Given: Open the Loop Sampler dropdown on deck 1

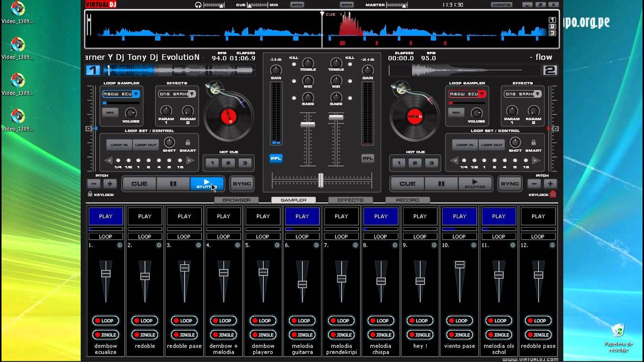Looking at the screenshot, I should (136, 94).
